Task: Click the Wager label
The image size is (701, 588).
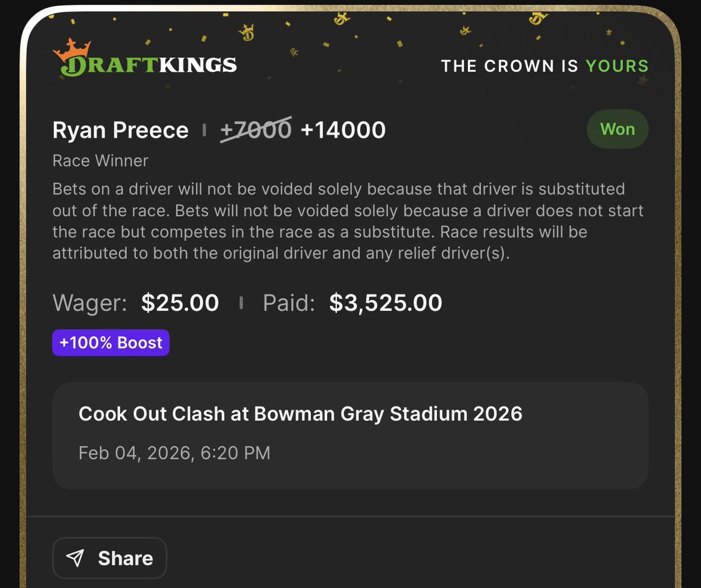Action: click(x=89, y=303)
